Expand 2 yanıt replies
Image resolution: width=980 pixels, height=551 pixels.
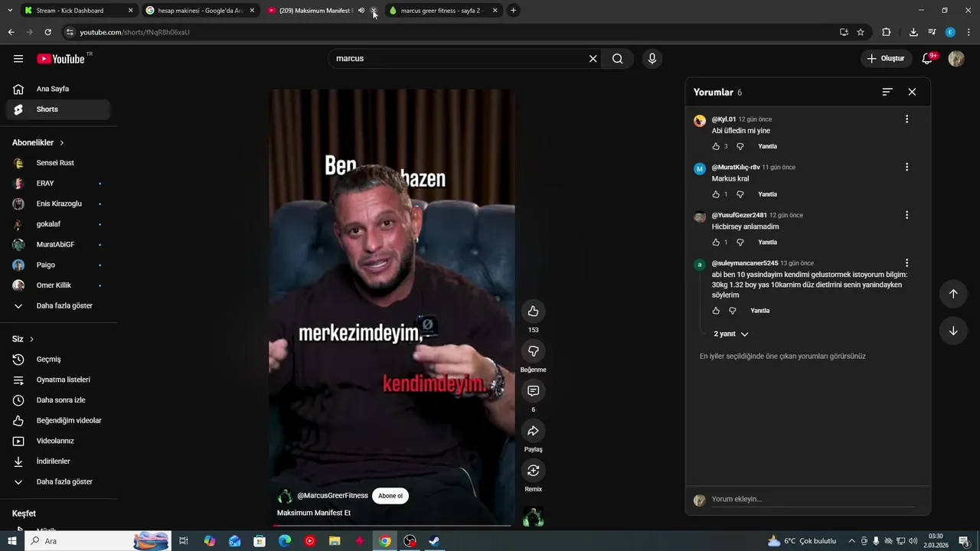coord(730,334)
